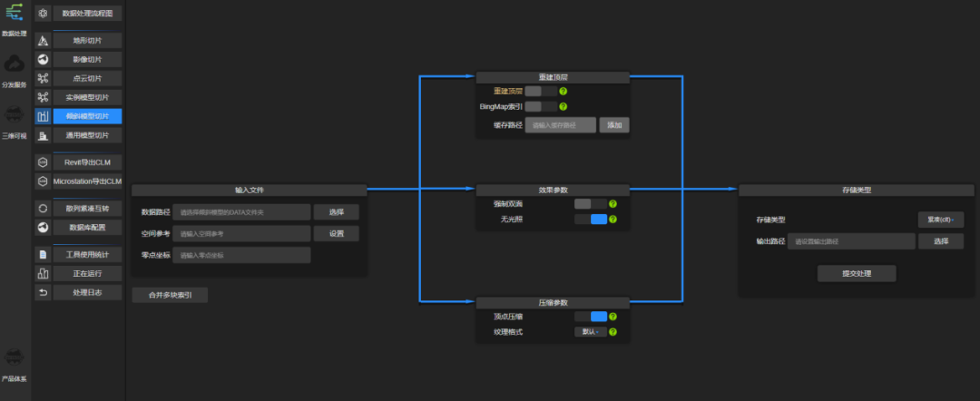980x401 pixels.
Task: Open 工具使用统计 entry
Action: (87, 255)
